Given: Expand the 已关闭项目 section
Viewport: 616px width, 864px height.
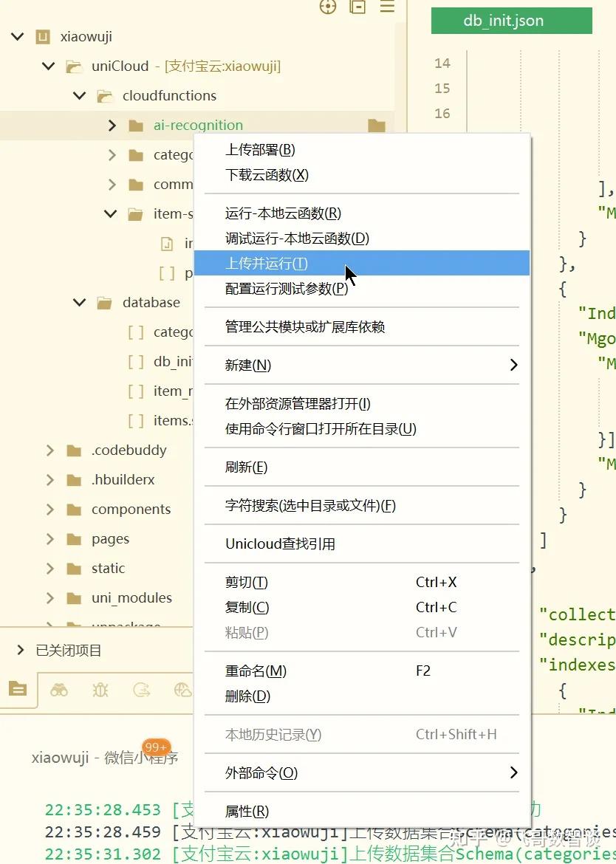Looking at the screenshot, I should click(x=21, y=651).
